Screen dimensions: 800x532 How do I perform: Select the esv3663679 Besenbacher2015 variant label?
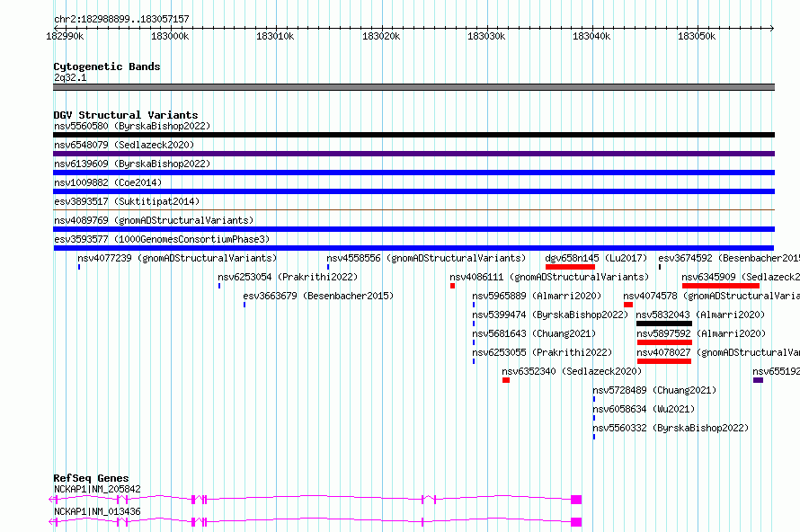(x=318, y=296)
